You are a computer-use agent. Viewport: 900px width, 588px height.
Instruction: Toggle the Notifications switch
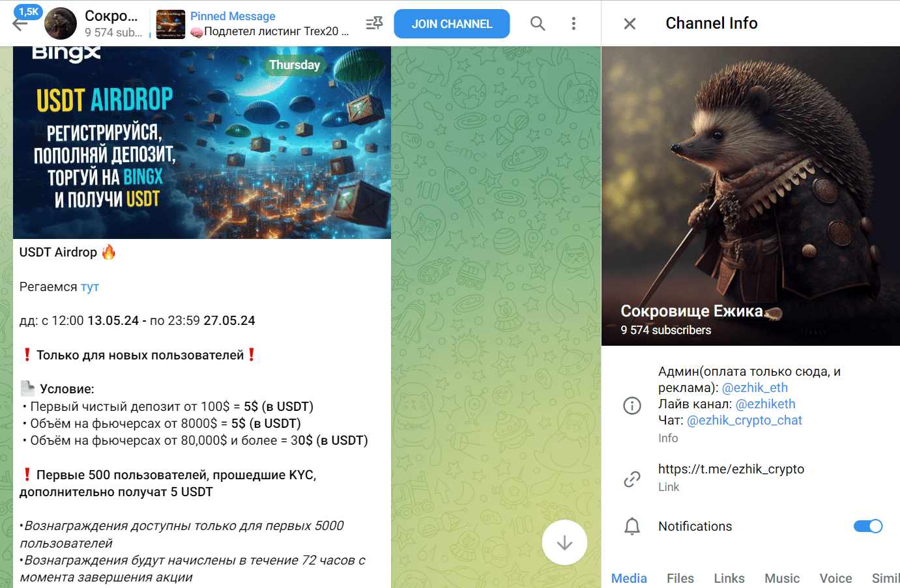[868, 526]
